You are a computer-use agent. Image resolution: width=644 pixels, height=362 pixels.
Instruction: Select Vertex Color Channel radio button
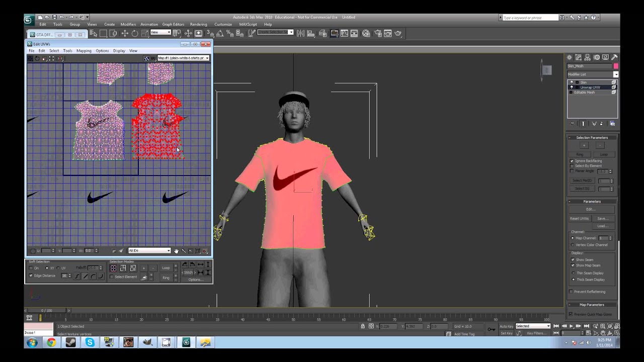[x=573, y=245]
